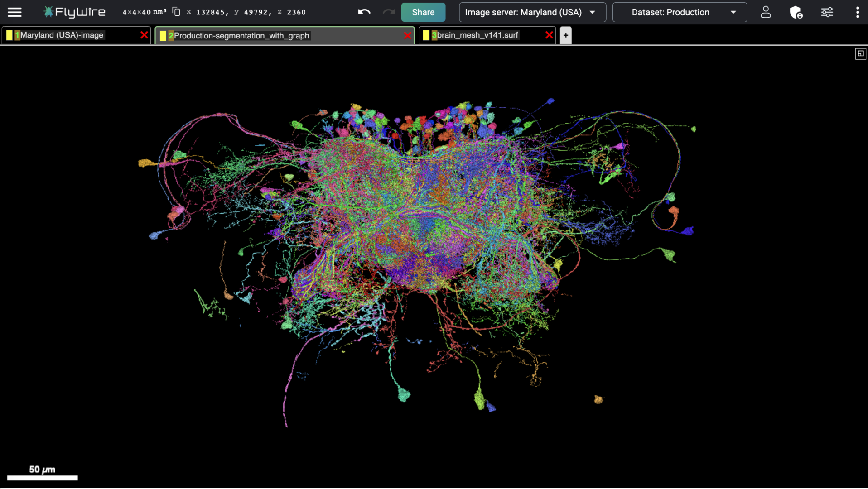Undo the last action
This screenshot has width=868, height=489.
[364, 12]
